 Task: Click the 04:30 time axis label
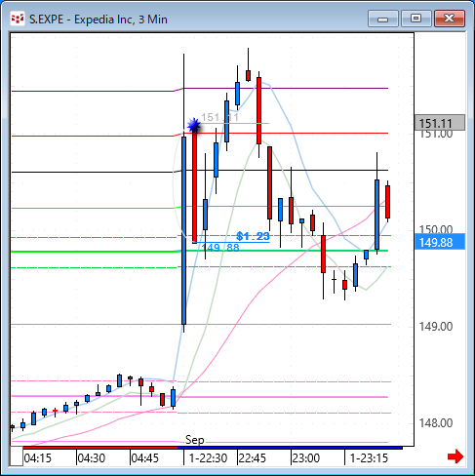click(x=92, y=458)
